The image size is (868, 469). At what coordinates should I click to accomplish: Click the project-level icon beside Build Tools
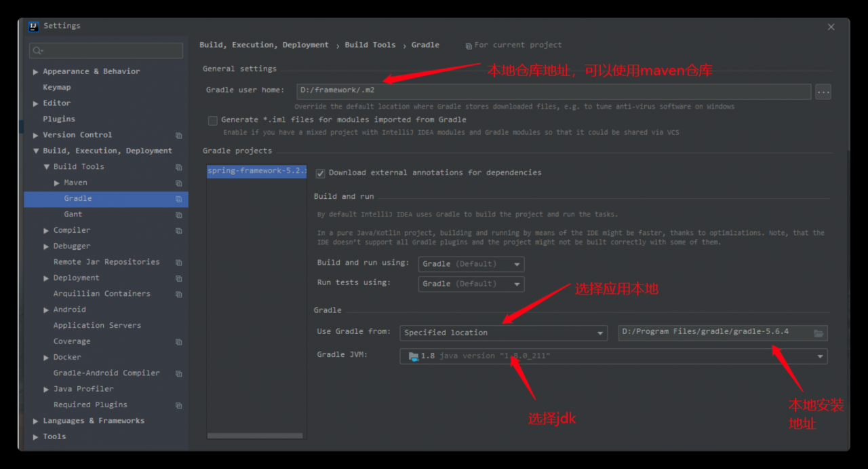[x=179, y=167]
